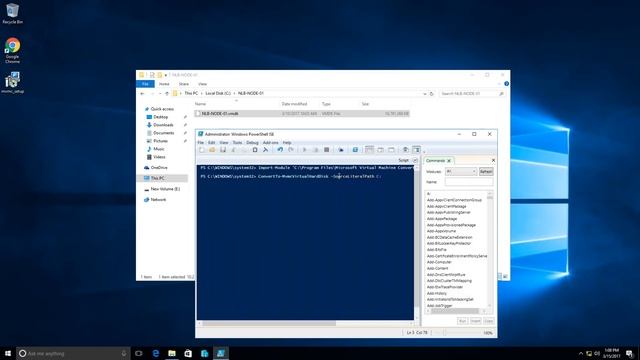Select NLB-NODE-01.vmdk file in Explorer

click(302, 113)
